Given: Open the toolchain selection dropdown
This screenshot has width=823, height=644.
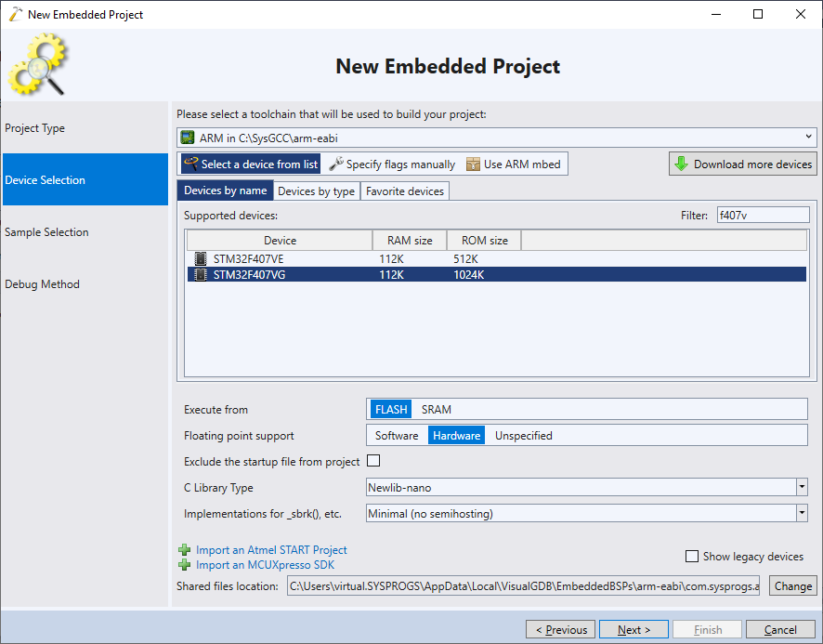Looking at the screenshot, I should [497, 138].
